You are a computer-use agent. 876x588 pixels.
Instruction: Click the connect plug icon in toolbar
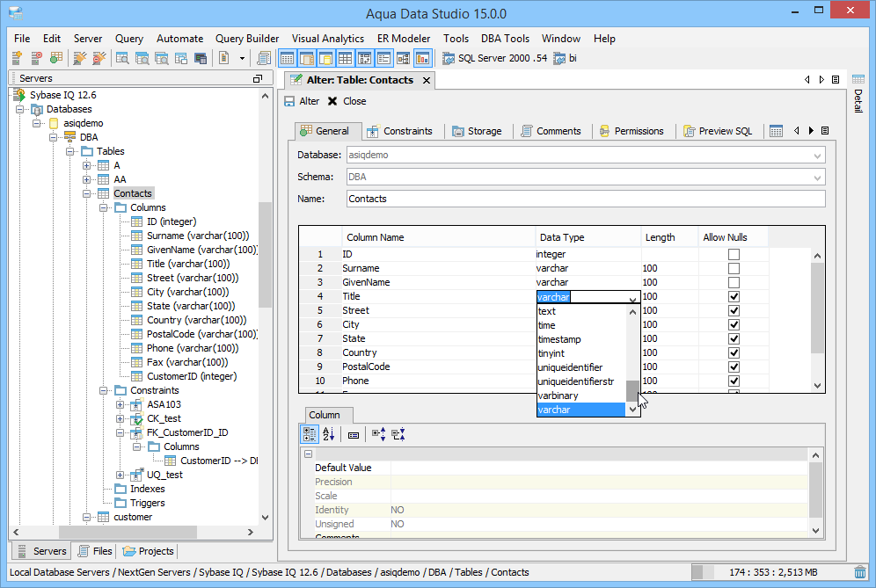tap(80, 57)
